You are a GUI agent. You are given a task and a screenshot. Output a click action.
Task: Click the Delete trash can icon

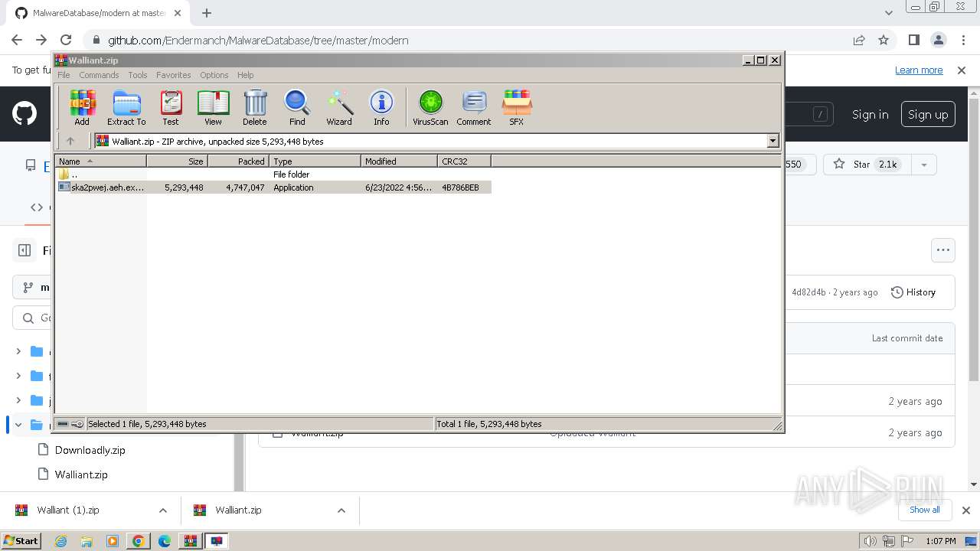pos(255,107)
